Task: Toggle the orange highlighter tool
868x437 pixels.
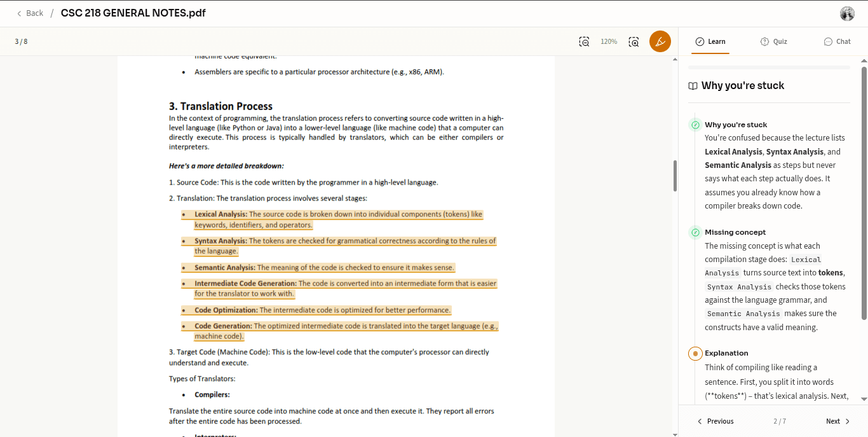Action: 660,41
